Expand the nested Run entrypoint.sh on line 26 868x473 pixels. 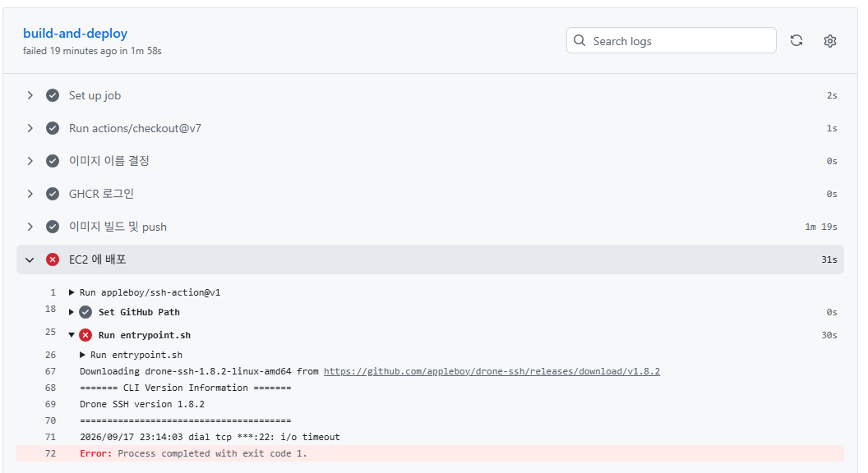click(82, 355)
